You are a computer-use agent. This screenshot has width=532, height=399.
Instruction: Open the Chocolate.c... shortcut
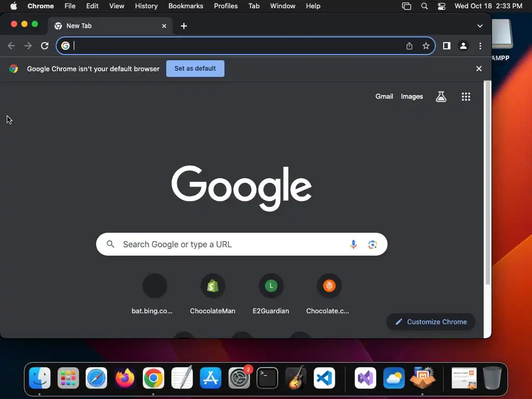(329, 294)
